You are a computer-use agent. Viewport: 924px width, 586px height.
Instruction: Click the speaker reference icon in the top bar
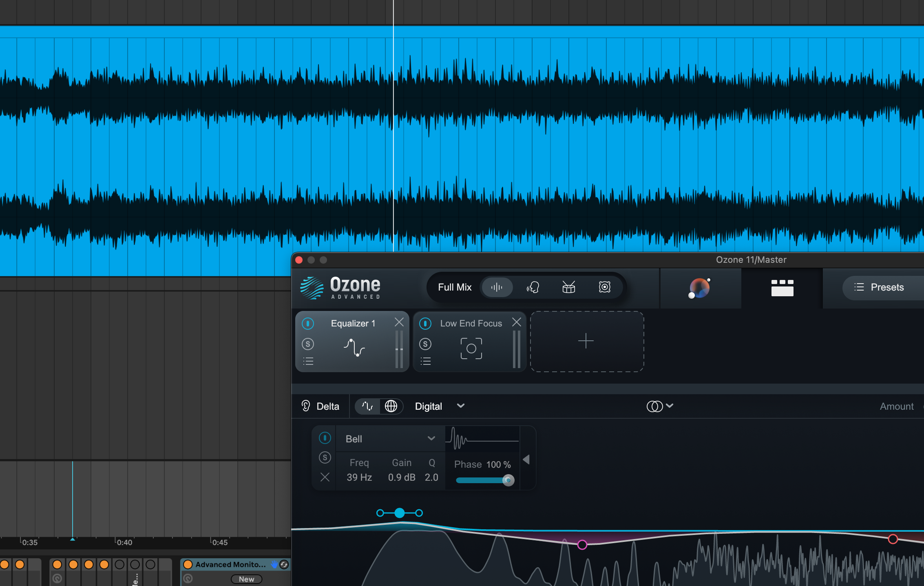pyautogui.click(x=604, y=287)
